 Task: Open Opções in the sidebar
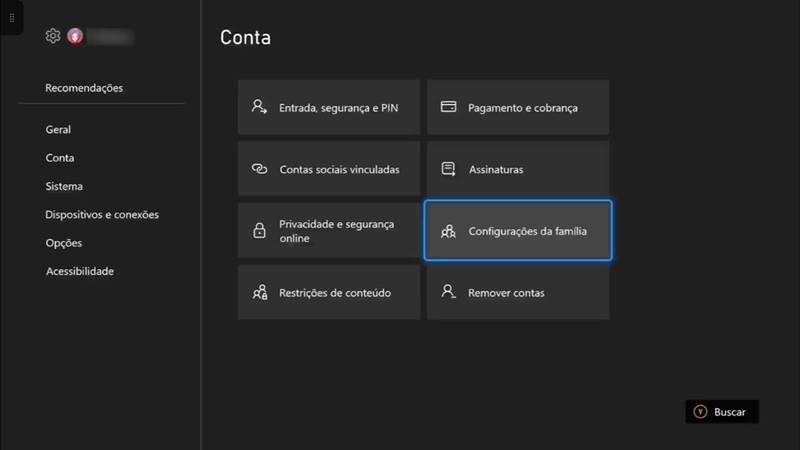click(x=64, y=243)
